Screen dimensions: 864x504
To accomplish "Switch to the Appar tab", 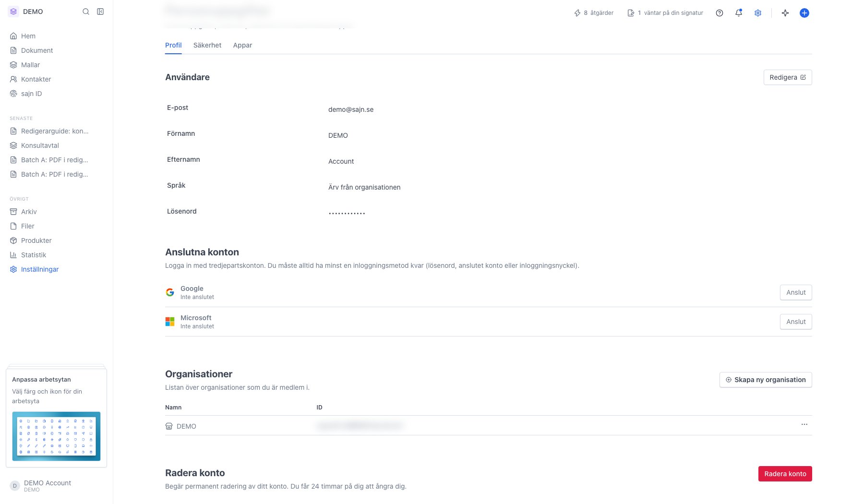I will point(242,45).
